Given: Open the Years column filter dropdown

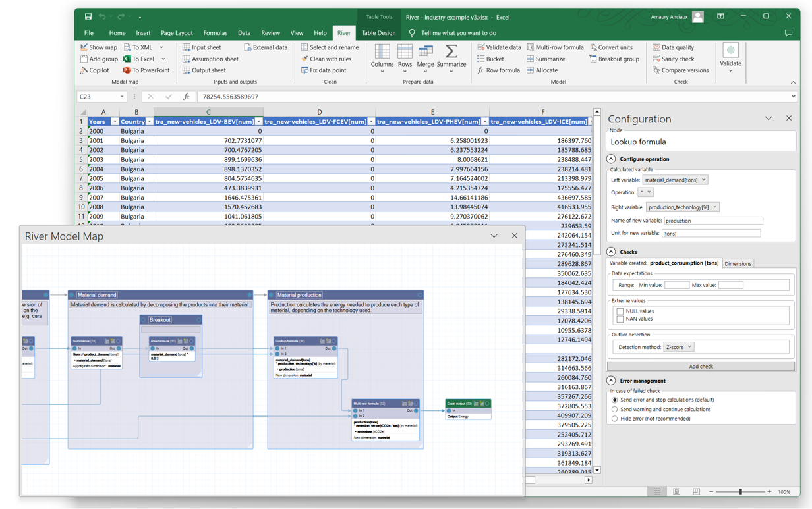Looking at the screenshot, I should click(x=115, y=122).
